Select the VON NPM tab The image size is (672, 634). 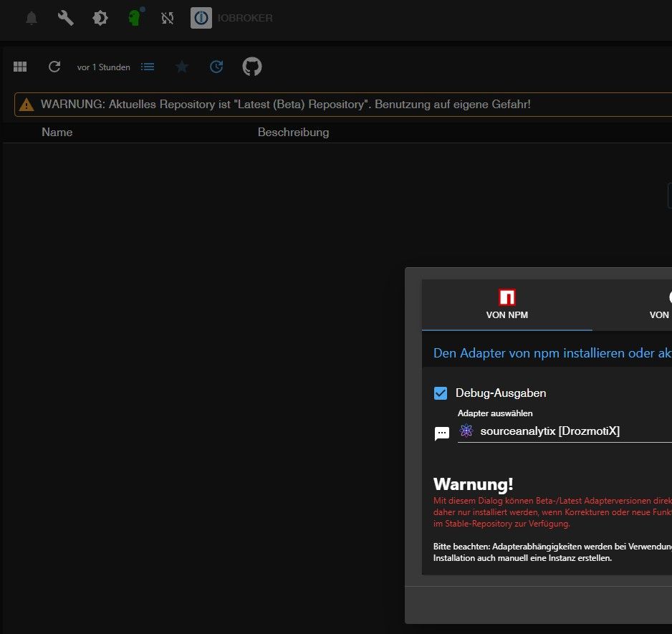point(507,304)
